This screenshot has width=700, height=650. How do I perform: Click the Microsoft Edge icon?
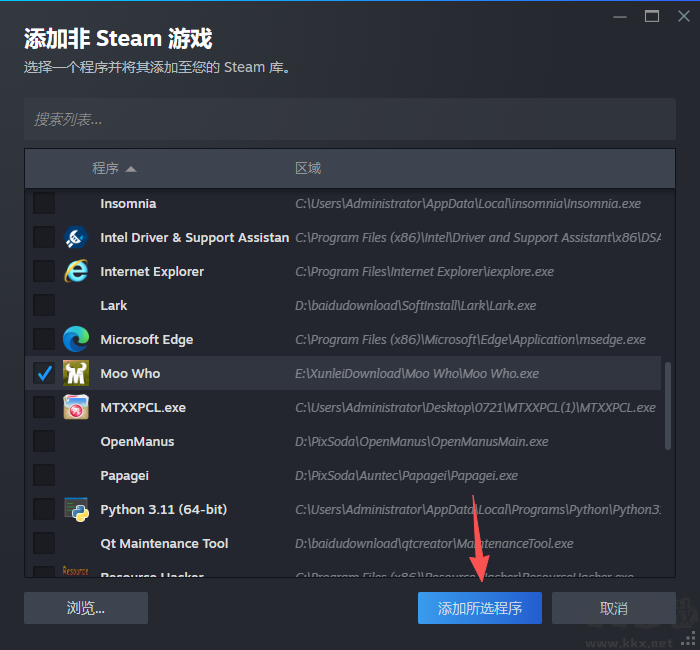click(76, 339)
